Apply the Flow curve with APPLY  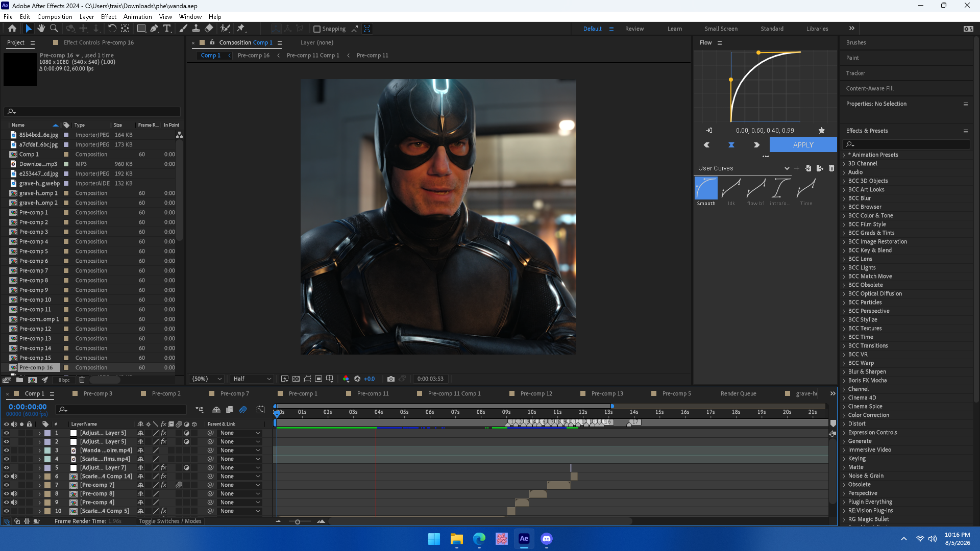[x=803, y=145]
